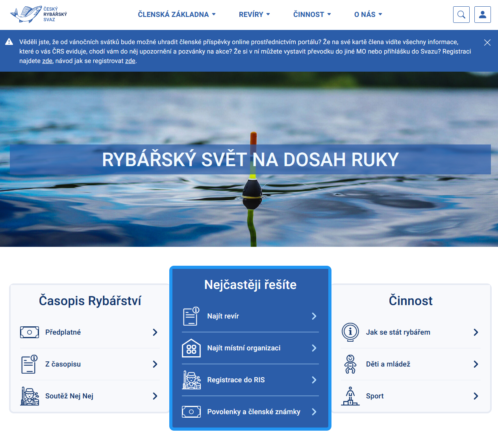Click the podium icon beside Sport
The height and width of the screenshot is (448, 498).
coord(350,396)
